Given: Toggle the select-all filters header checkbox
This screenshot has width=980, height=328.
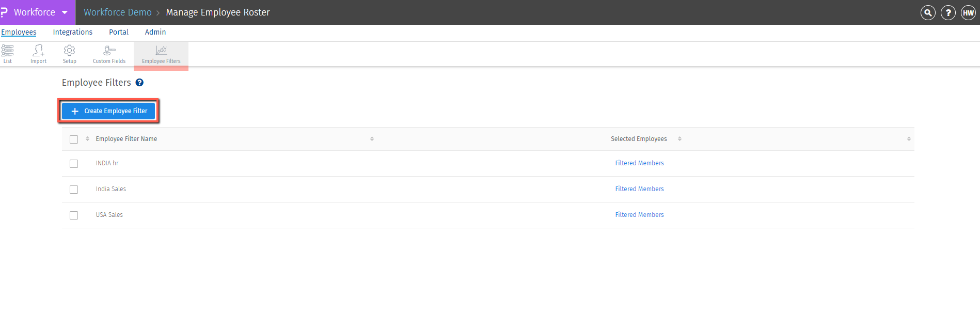Looking at the screenshot, I should coord(74,139).
